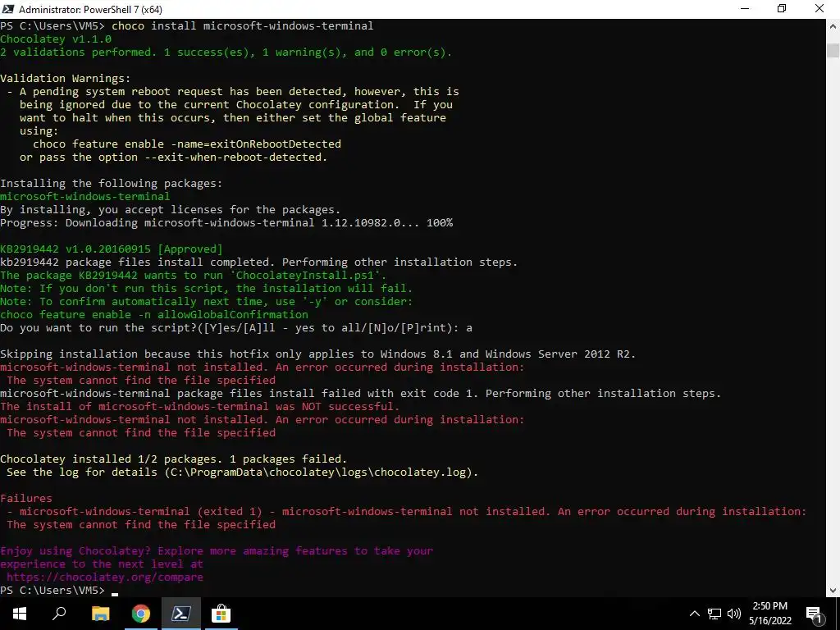This screenshot has height=630, width=840.
Task: Launch Google Chrome from the taskbar
Action: click(140, 614)
